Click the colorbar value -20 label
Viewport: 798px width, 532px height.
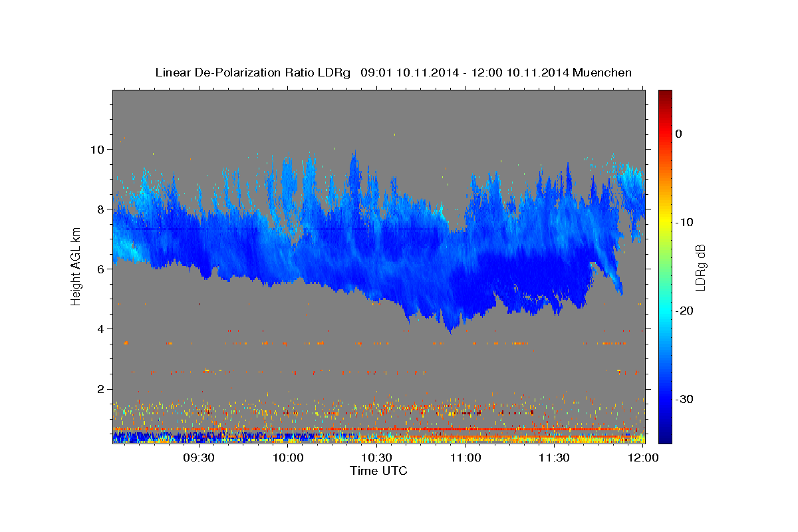tap(685, 311)
